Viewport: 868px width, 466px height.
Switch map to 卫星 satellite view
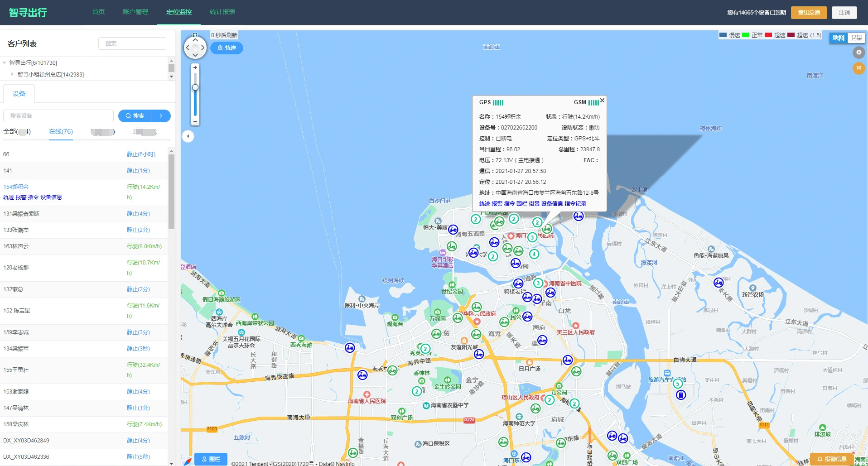[856, 38]
